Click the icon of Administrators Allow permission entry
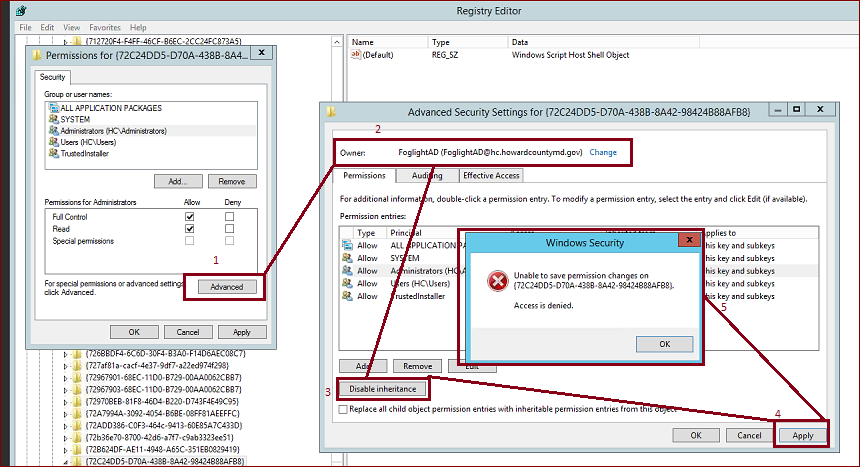 [347, 270]
